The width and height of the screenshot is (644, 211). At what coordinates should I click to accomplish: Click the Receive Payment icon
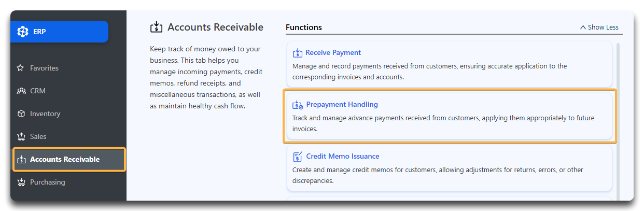298,53
